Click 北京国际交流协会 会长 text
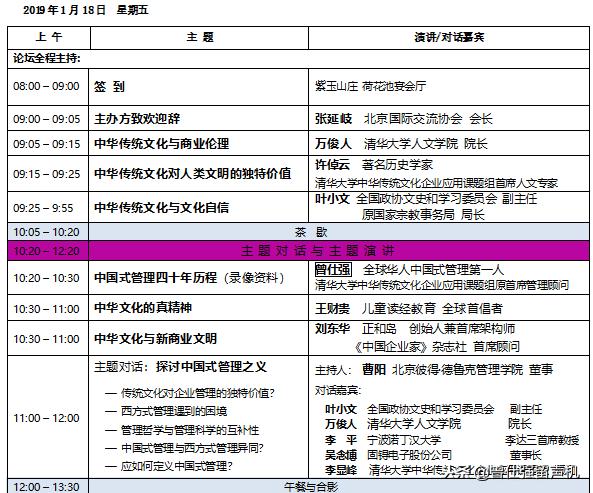 pyautogui.click(x=428, y=119)
